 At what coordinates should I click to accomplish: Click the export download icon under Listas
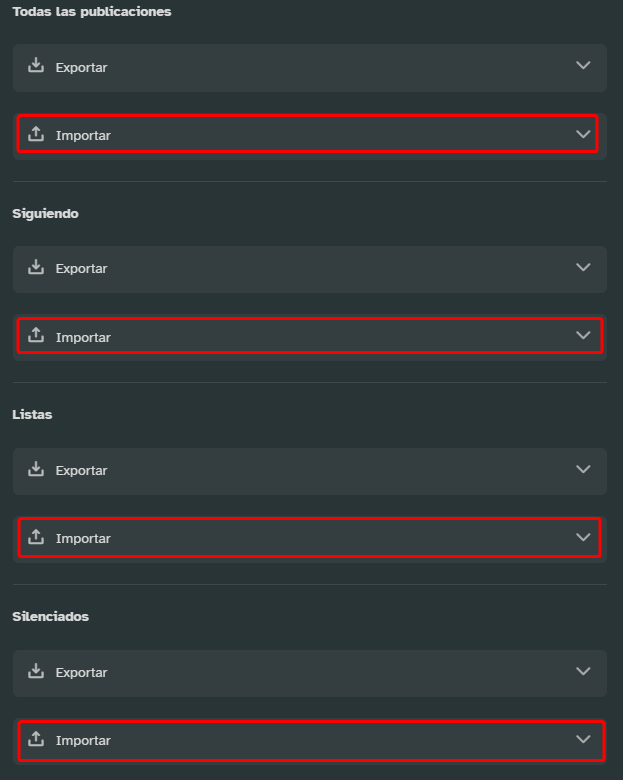tap(36, 469)
